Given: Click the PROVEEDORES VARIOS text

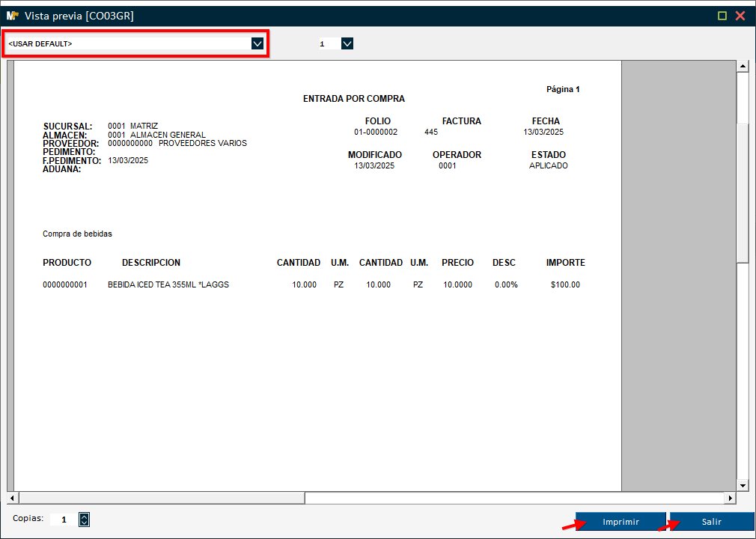Looking at the screenshot, I should pos(203,143).
